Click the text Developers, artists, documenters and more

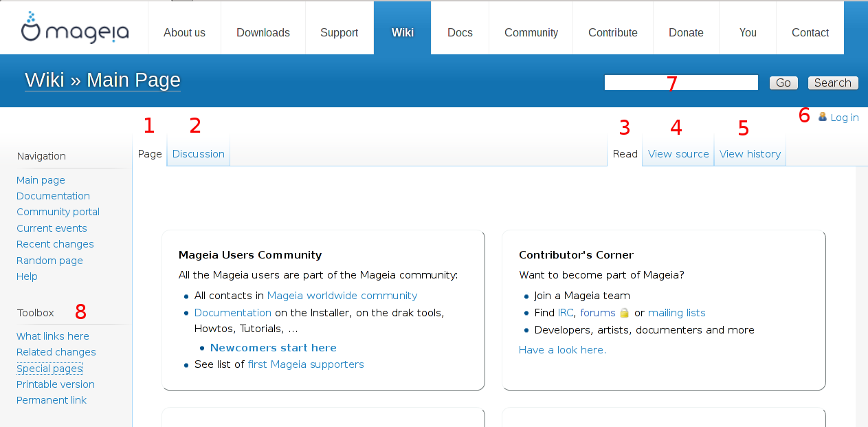pyautogui.click(x=645, y=330)
